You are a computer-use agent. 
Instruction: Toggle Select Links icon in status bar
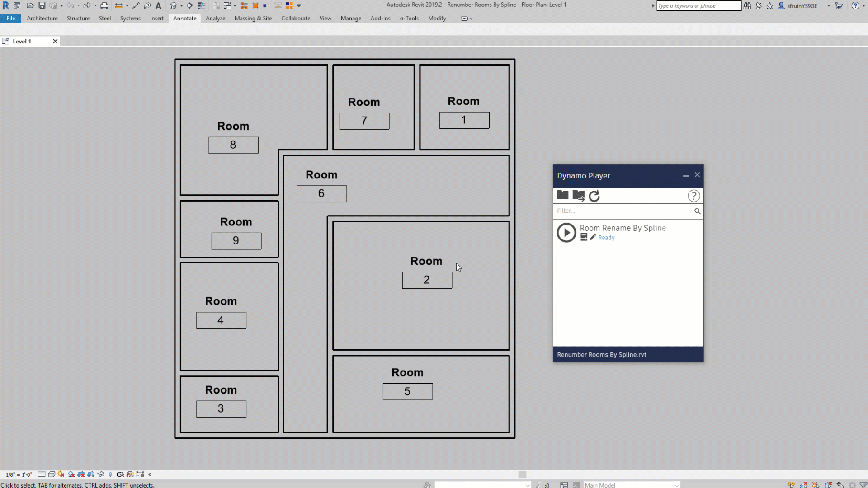tap(791, 485)
